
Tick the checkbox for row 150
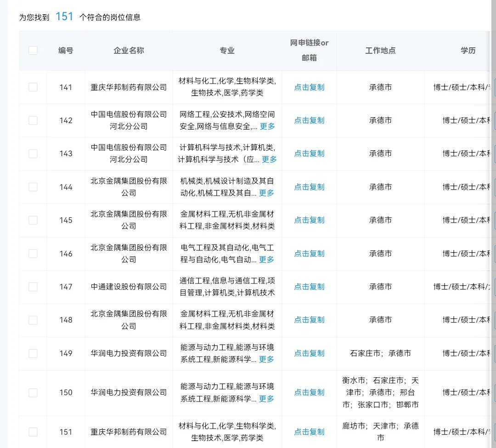point(33,393)
